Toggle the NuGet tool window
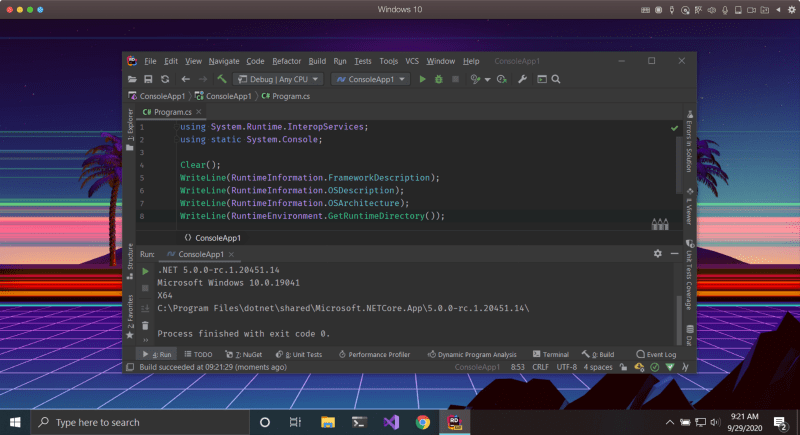Viewport: 800px width, 435px height. pos(243,354)
